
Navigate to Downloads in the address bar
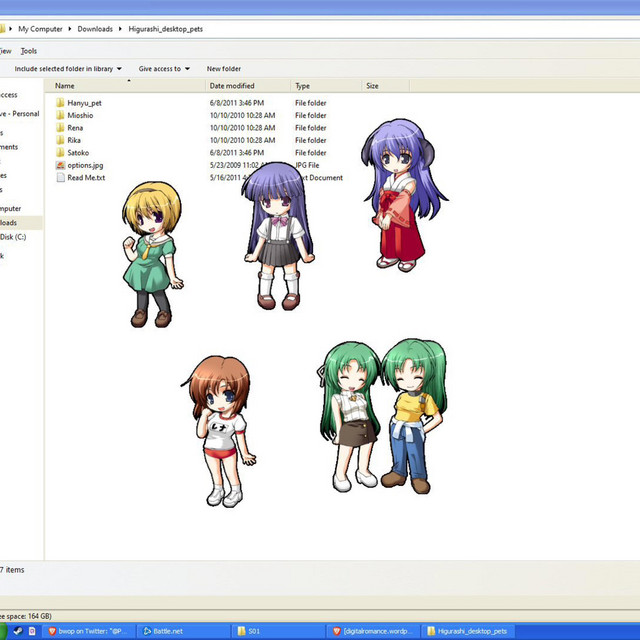pos(95,29)
